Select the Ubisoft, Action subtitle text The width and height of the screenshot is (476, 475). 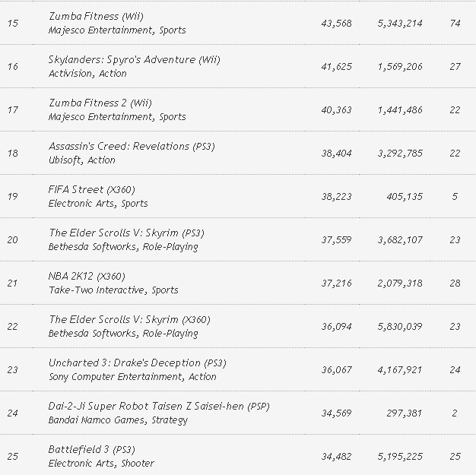(82, 160)
